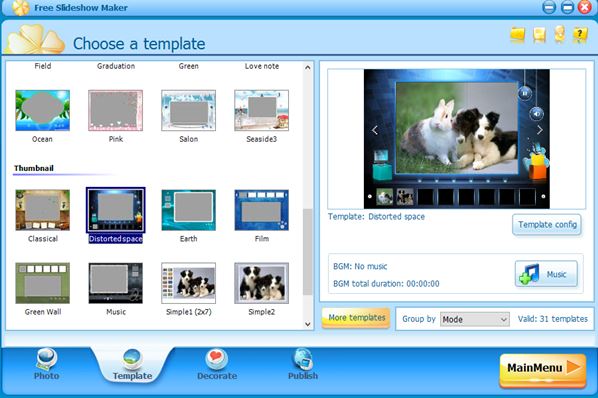Choose the Earth template thumbnail
Screen dimensions: 598x398
point(188,210)
